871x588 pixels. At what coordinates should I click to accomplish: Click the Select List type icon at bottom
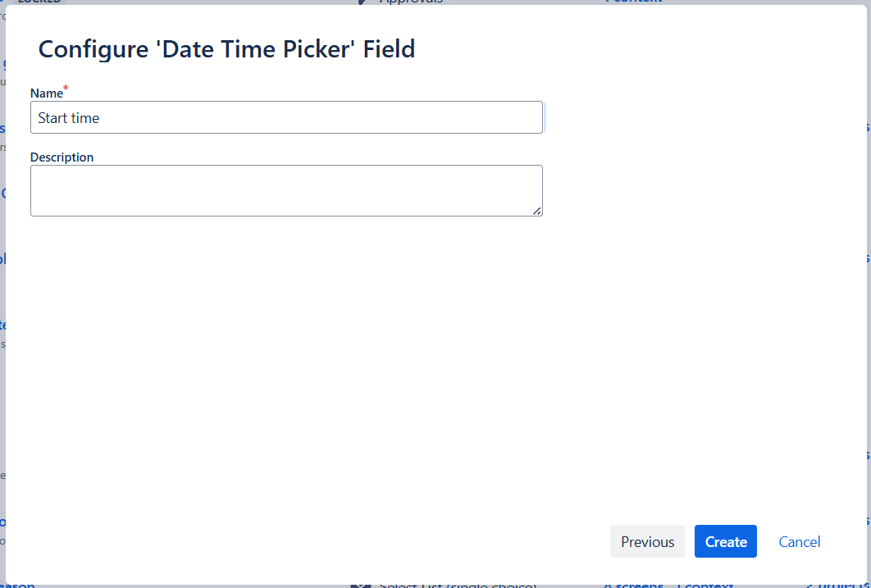[361, 586]
